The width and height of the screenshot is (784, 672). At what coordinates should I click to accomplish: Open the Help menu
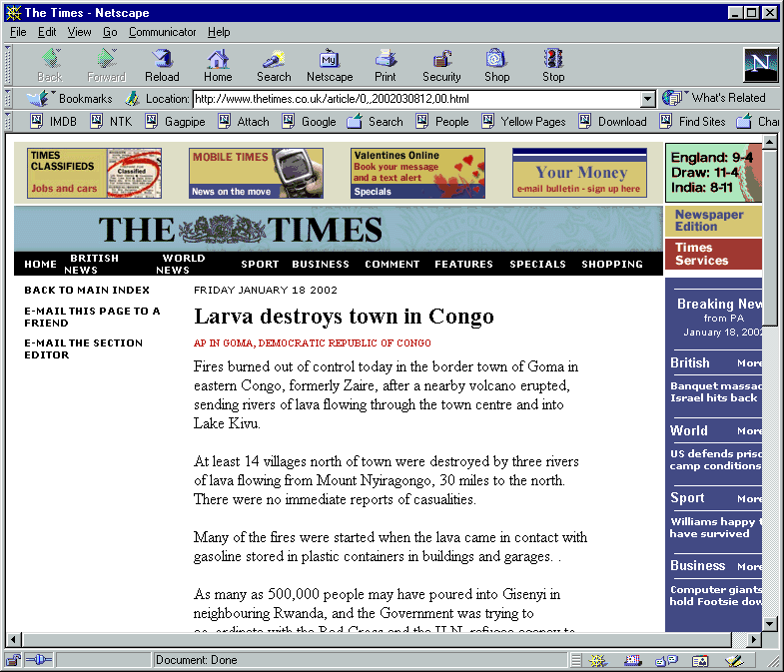click(x=219, y=32)
